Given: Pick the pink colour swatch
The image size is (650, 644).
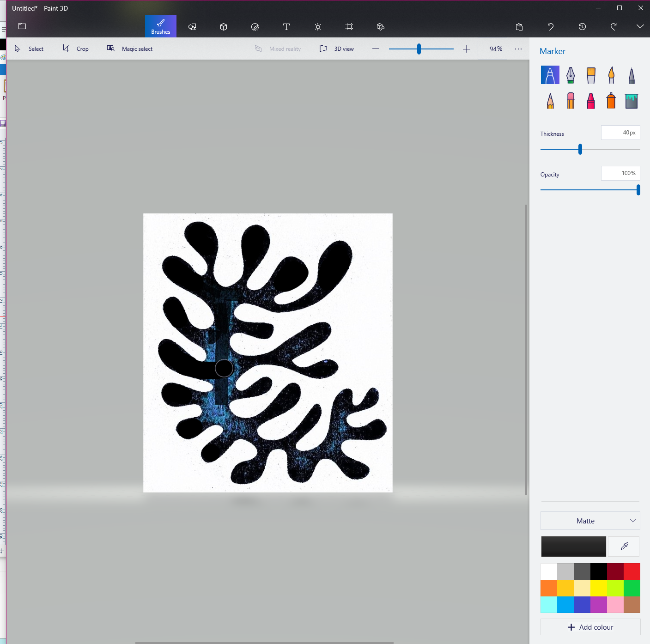Looking at the screenshot, I should [x=615, y=605].
